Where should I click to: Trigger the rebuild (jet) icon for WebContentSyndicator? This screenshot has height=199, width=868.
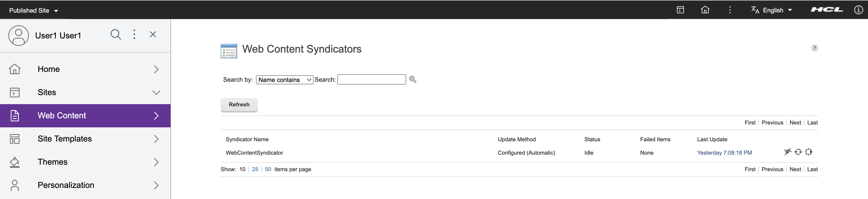pos(787,152)
